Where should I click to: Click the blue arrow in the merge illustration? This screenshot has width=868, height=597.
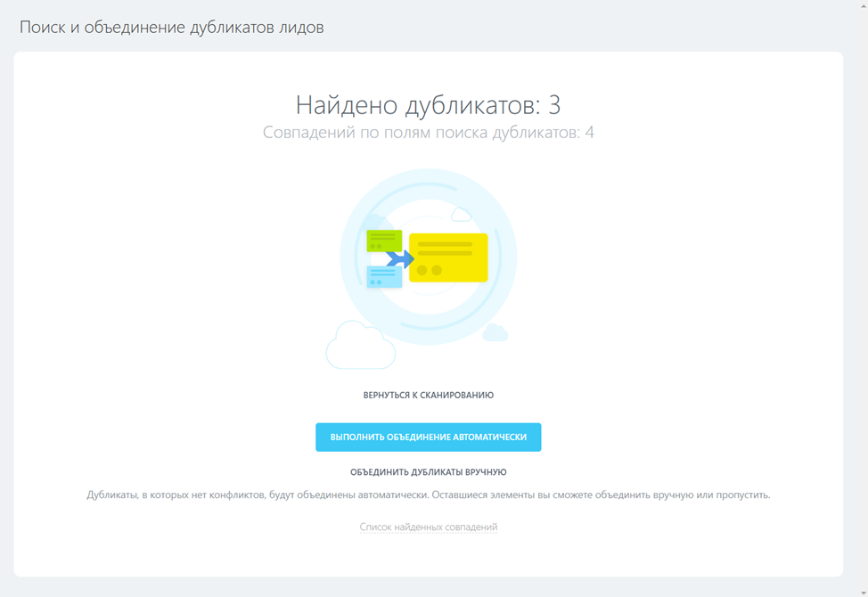[x=400, y=259]
